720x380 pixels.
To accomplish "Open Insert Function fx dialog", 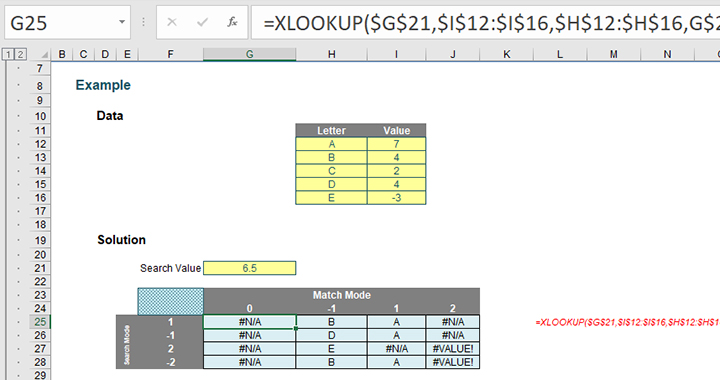I will click(232, 22).
